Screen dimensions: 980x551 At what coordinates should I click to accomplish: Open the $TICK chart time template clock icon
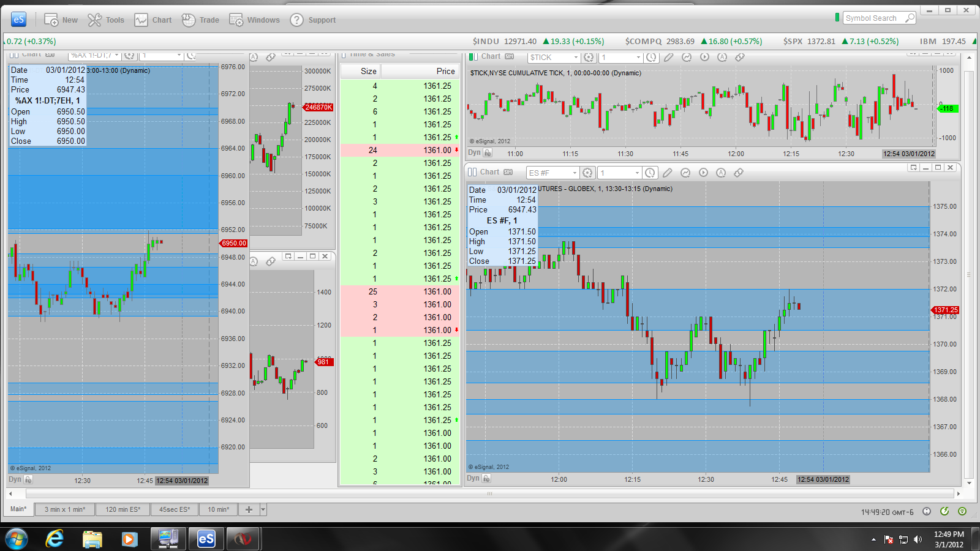(x=651, y=57)
